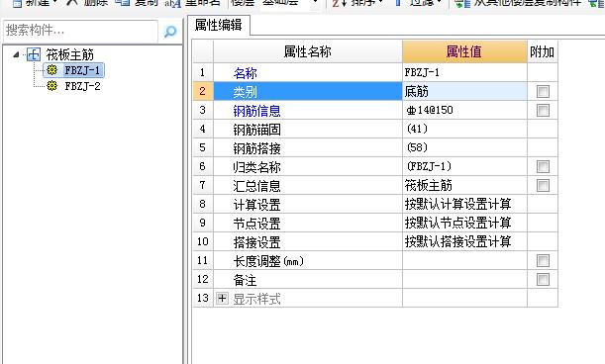Toggle the 附加 checkbox for 类别
Screen dimensions: 605x364
pos(543,91)
